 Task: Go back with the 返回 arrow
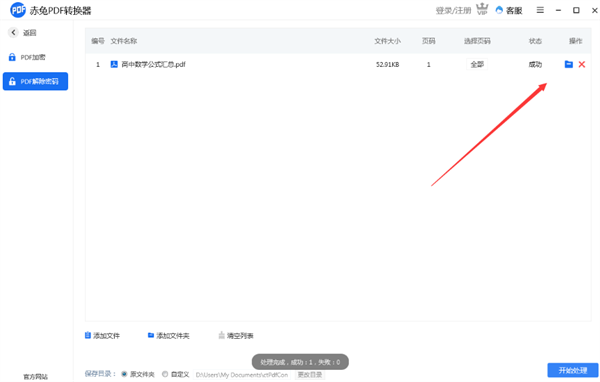(x=13, y=33)
